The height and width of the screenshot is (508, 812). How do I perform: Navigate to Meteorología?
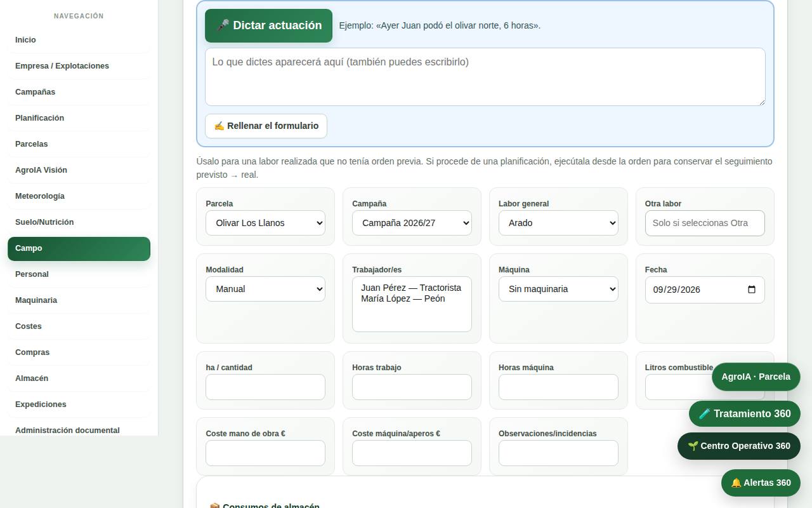[x=79, y=196]
